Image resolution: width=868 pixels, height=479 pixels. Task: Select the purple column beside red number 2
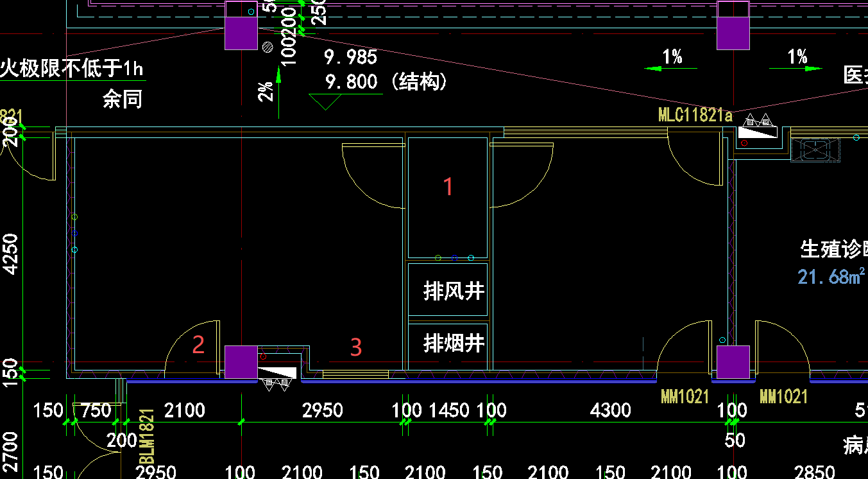click(241, 361)
